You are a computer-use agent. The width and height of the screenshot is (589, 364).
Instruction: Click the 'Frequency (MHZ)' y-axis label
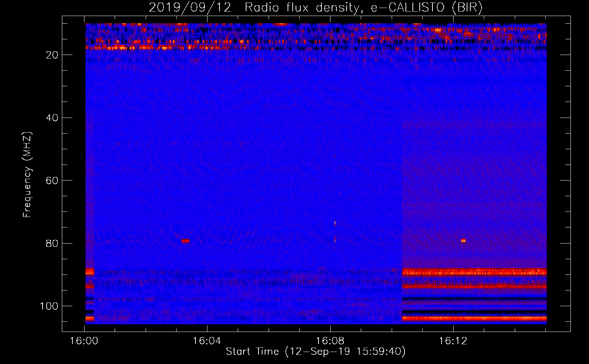(x=27, y=175)
